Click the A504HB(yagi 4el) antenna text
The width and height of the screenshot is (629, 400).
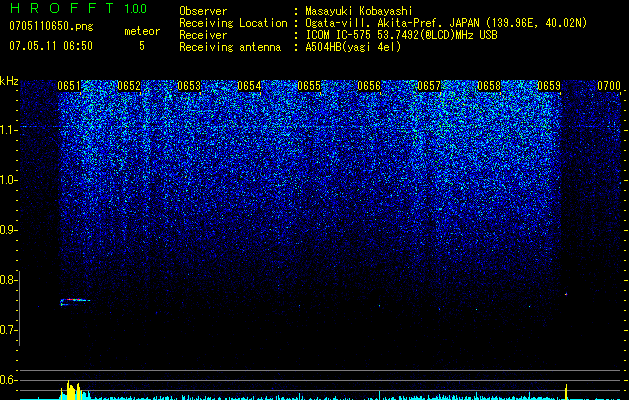pyautogui.click(x=353, y=47)
